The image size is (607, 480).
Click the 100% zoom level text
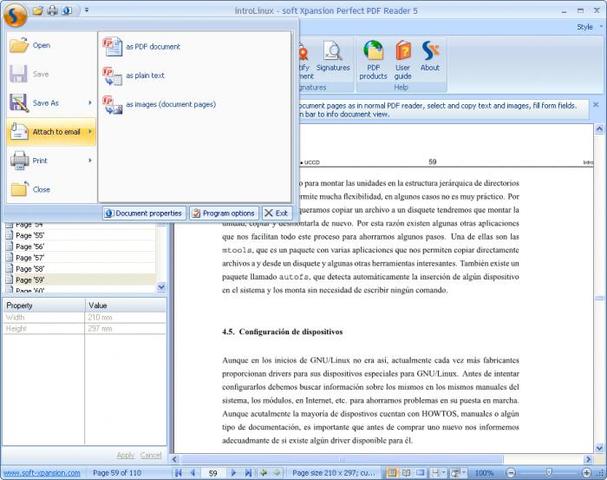pos(484,473)
